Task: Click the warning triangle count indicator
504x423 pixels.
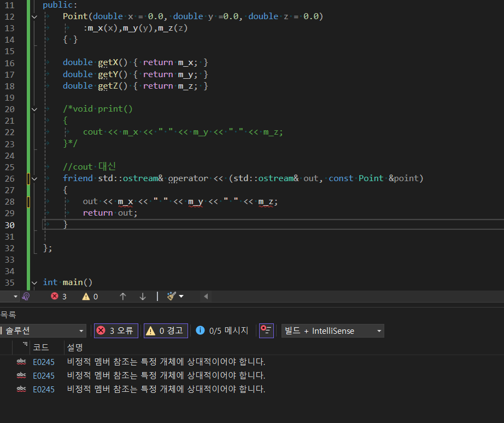Action: pyautogui.click(x=86, y=296)
